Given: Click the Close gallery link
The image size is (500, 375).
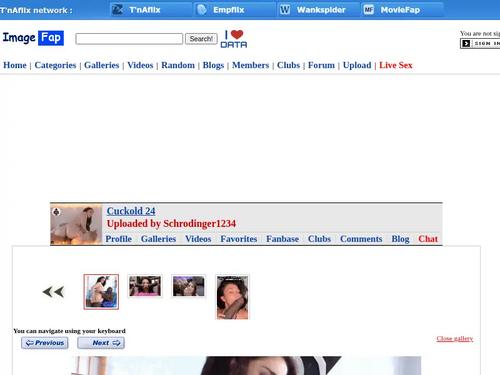Looking at the screenshot, I should 455,339.
